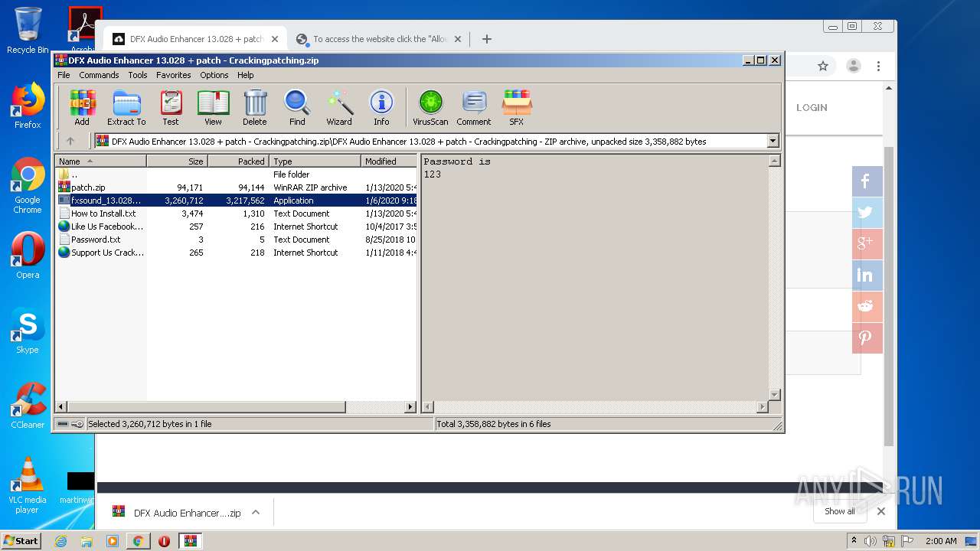Bookmark page with Chrome star icon
Image resolution: width=980 pixels, height=551 pixels.
pyautogui.click(x=823, y=66)
